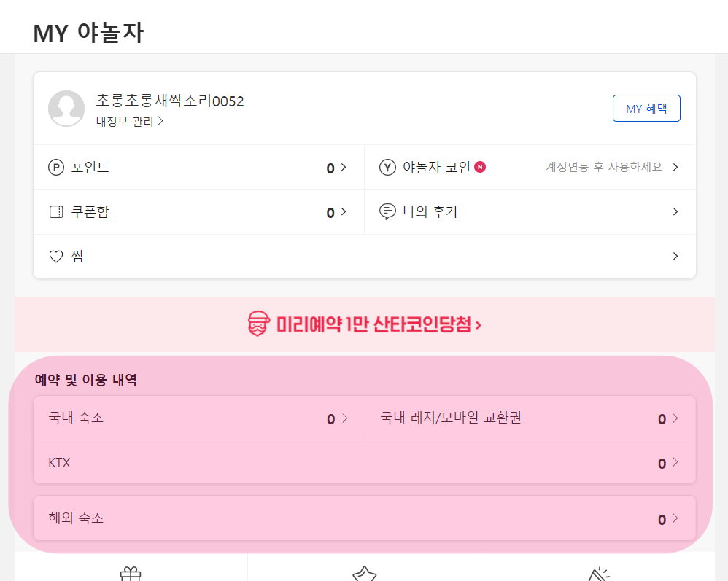728x581 pixels.
Task: Click the 찜 heart icon
Action: [56, 257]
